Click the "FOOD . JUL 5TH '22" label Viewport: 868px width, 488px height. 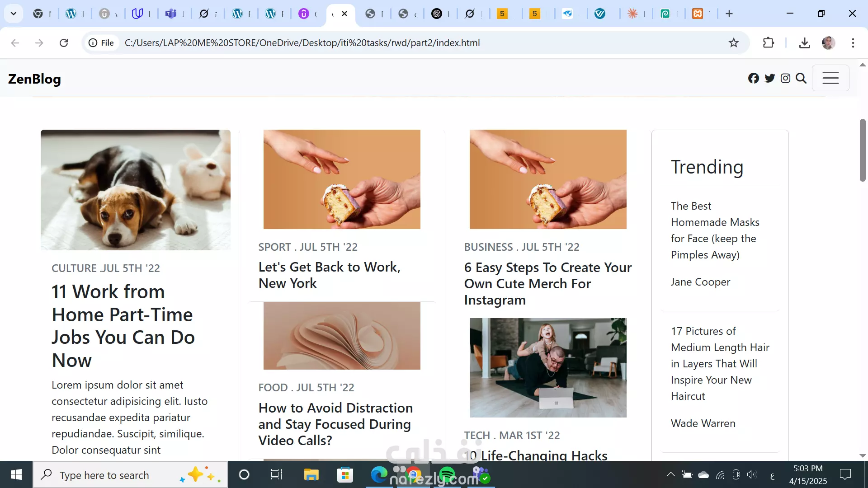306,388
